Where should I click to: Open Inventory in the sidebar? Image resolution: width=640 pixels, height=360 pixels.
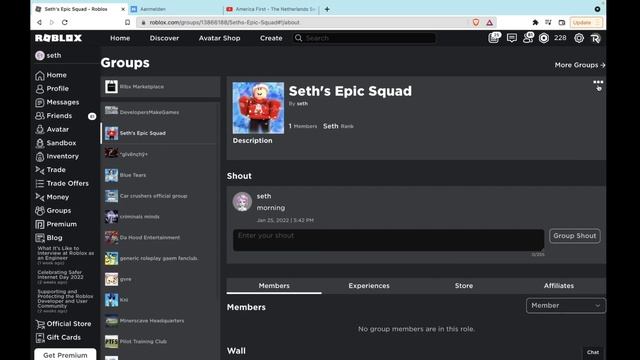(57, 156)
